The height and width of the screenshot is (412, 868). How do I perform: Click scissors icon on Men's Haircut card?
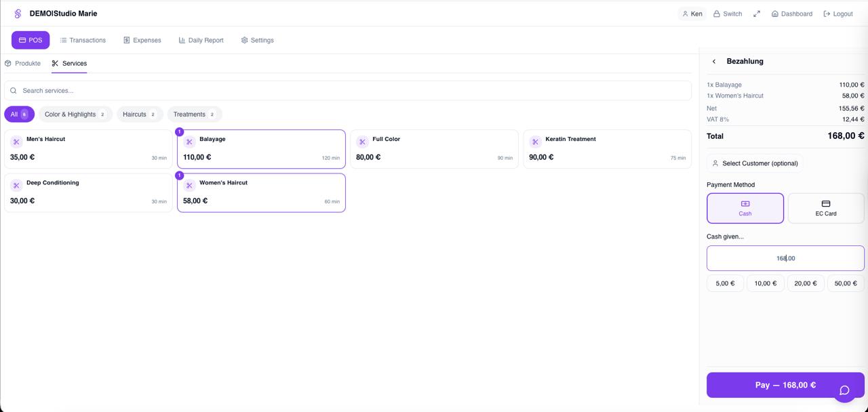(x=16, y=142)
